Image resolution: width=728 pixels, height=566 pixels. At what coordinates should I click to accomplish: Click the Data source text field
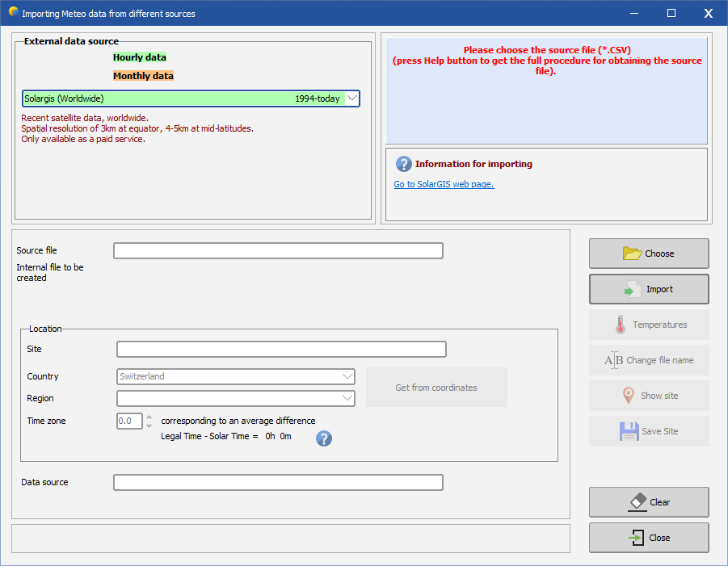coord(278,483)
